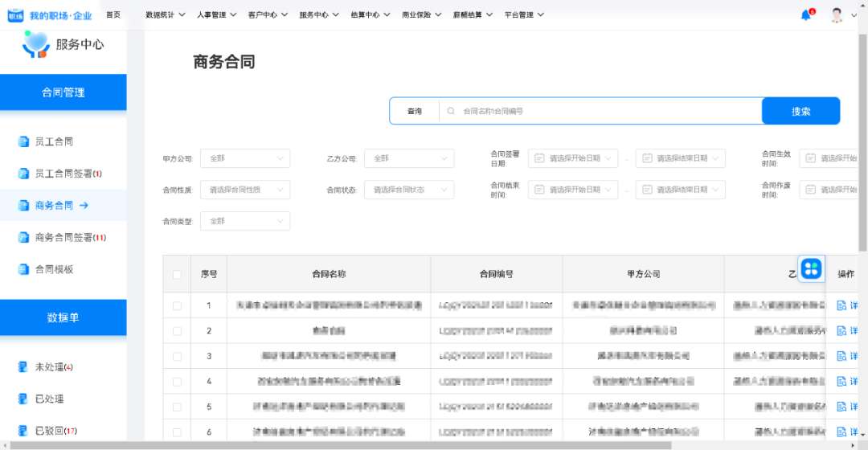Open the 服务中心 top menu
Screen dimensions: 868x450
click(319, 15)
